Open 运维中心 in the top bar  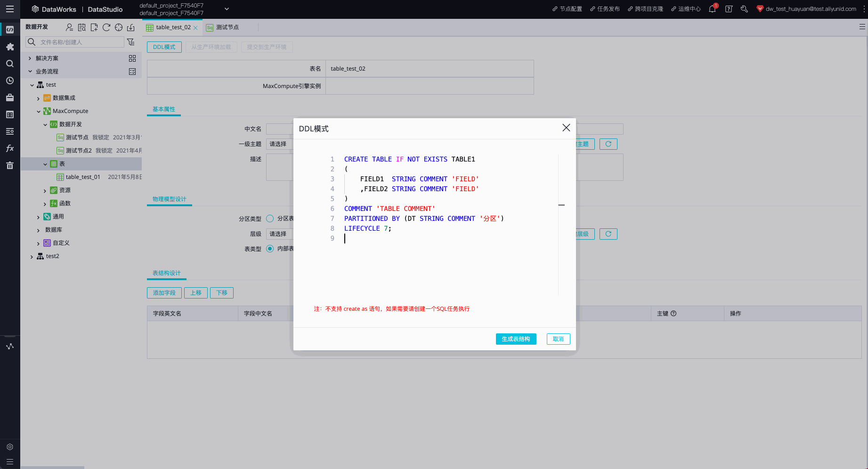click(686, 9)
